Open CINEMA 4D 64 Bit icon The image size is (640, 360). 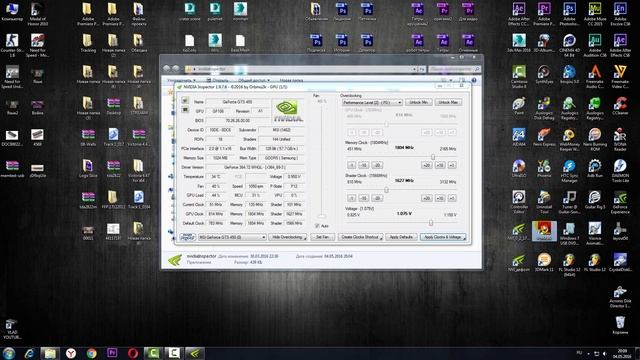(x=569, y=45)
